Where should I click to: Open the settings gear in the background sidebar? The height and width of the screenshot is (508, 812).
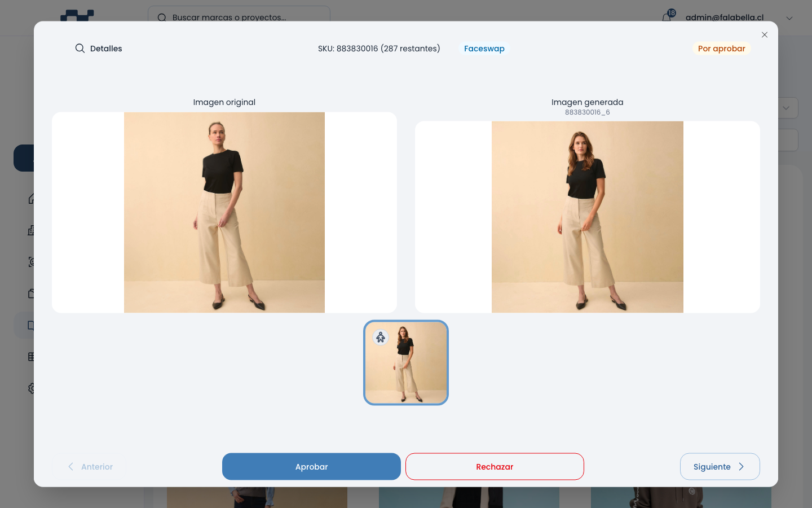click(32, 388)
